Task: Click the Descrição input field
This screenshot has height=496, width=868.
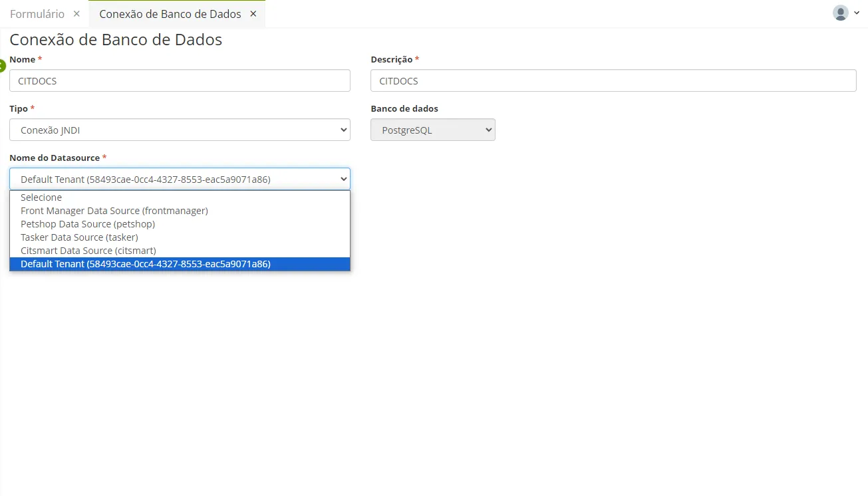Action: (x=613, y=80)
